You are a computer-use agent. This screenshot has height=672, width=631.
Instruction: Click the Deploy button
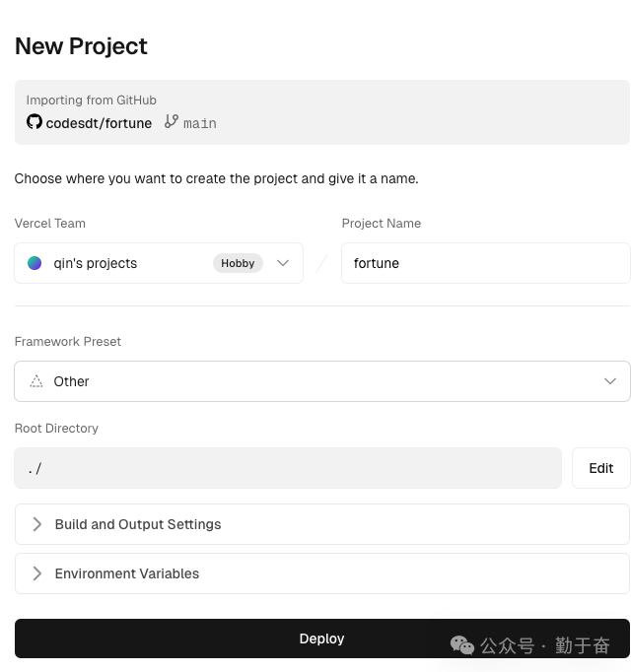pos(321,638)
